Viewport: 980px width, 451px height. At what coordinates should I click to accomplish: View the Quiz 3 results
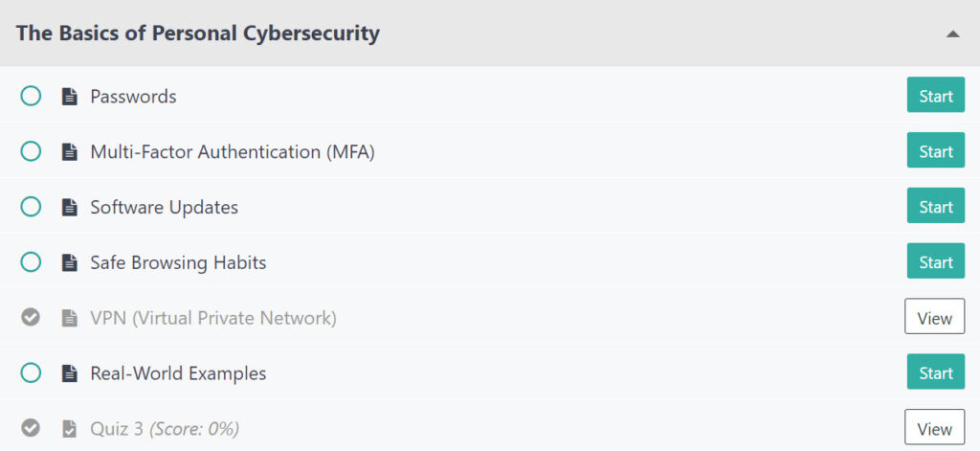934,429
